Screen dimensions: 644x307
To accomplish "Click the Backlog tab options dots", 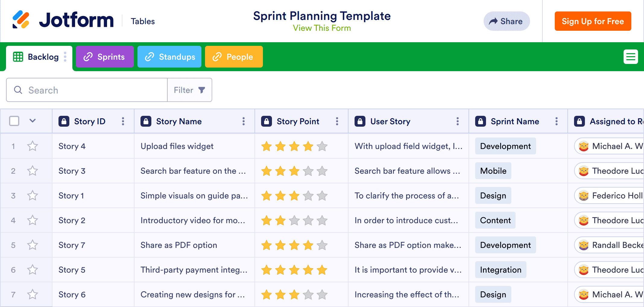I will point(65,57).
